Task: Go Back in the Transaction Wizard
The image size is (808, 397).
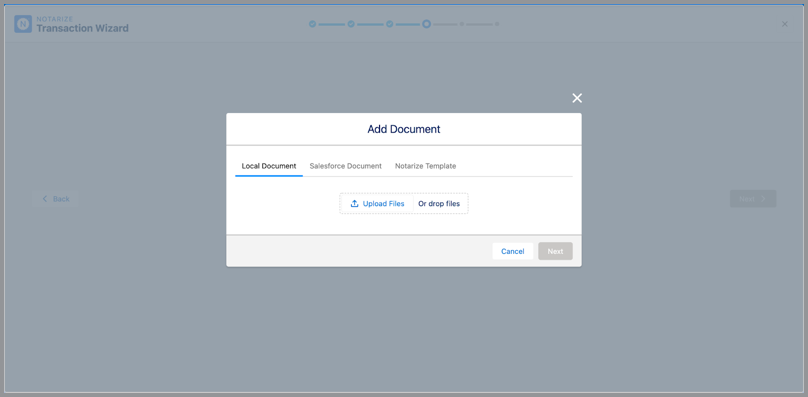Action: [56, 199]
